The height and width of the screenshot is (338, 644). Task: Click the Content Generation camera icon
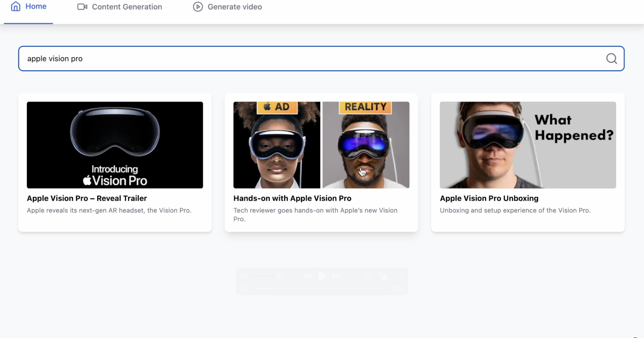coord(82,7)
